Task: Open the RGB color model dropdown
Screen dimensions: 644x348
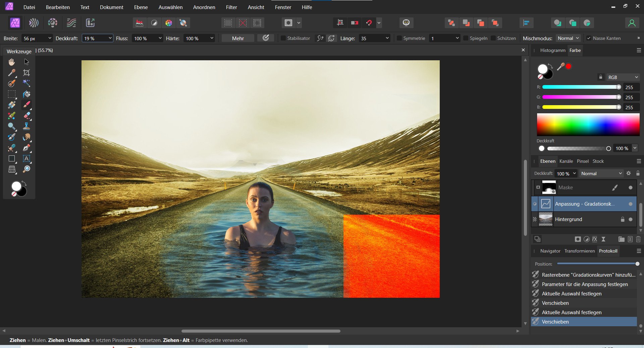Action: tap(623, 77)
